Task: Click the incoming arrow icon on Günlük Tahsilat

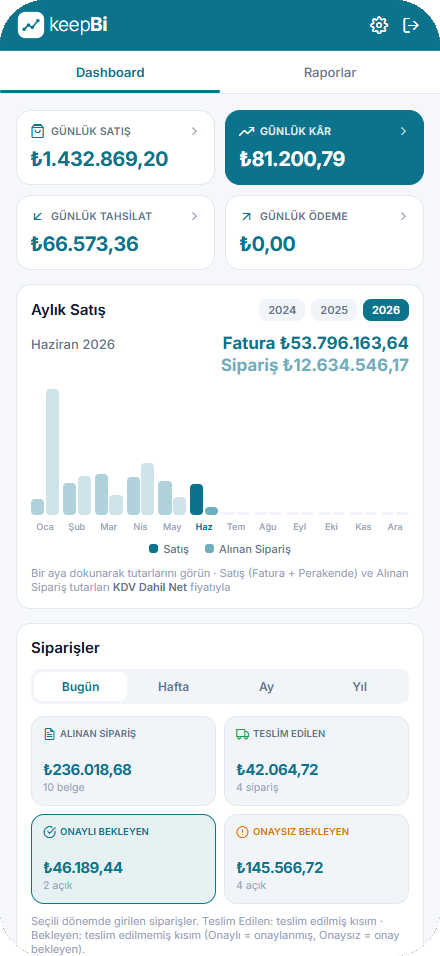Action: 37,216
